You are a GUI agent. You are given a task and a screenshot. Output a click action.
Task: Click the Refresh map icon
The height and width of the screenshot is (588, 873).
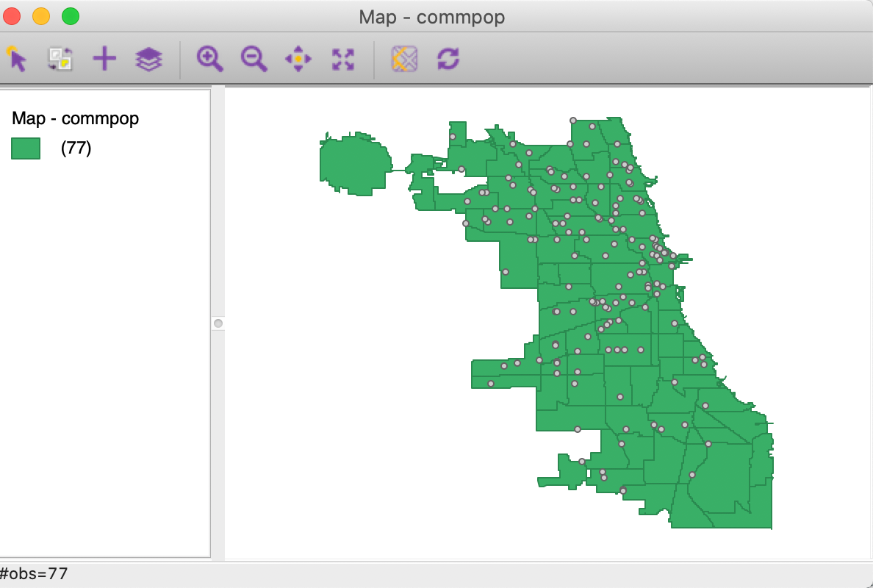click(x=448, y=59)
